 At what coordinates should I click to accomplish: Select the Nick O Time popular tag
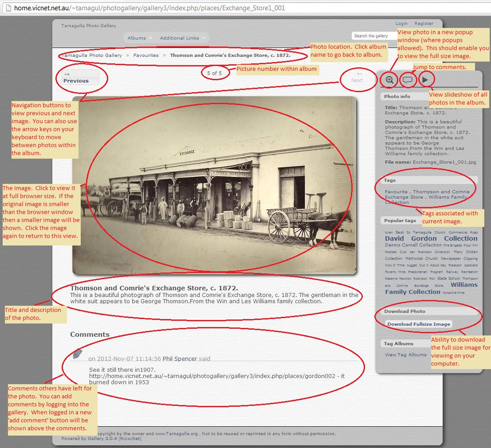395,265
